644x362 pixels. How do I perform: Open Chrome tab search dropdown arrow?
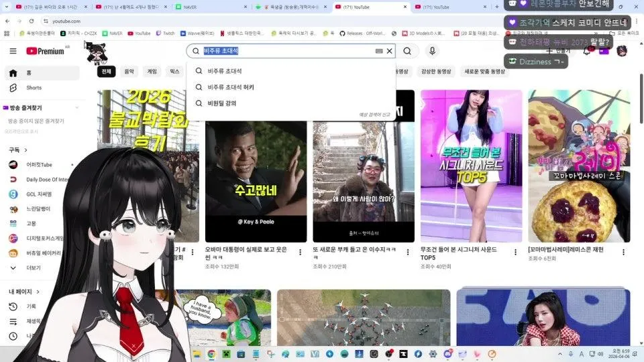pos(7,7)
